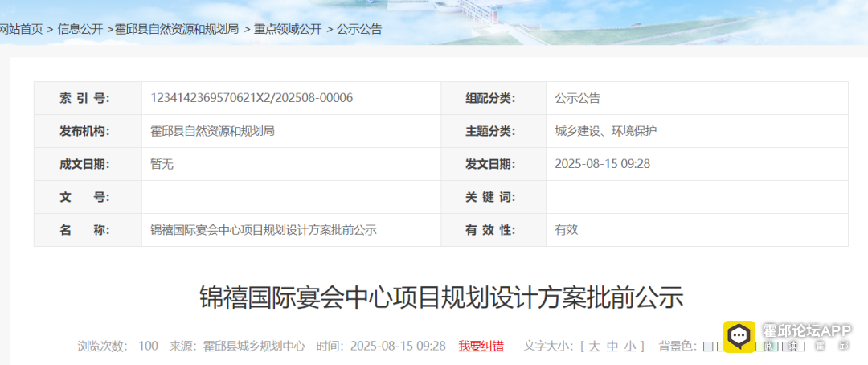Pick the first background color swatch
Image resolution: width=868 pixels, height=365 pixels.
[708, 347]
